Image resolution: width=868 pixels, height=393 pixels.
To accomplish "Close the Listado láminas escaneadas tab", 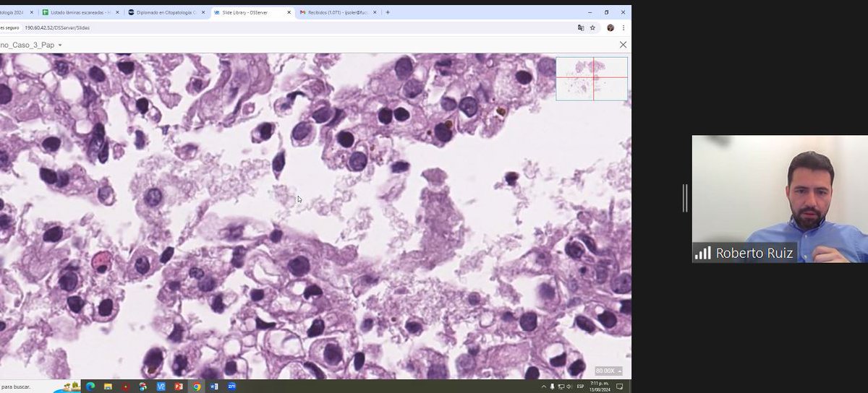I will click(x=117, y=12).
